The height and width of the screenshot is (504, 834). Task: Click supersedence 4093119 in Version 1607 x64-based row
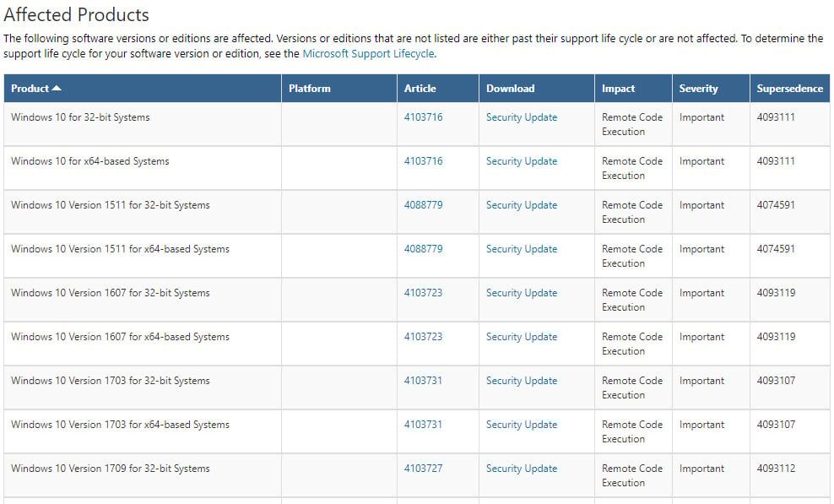pos(776,336)
